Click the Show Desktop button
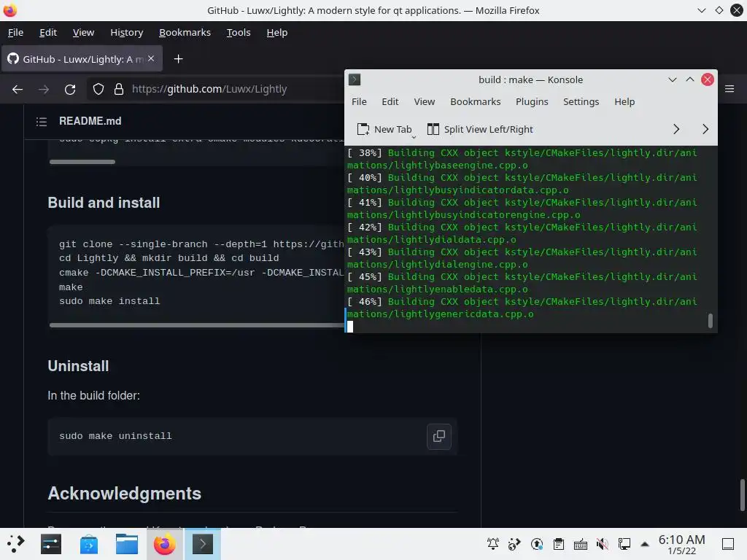 (728, 544)
